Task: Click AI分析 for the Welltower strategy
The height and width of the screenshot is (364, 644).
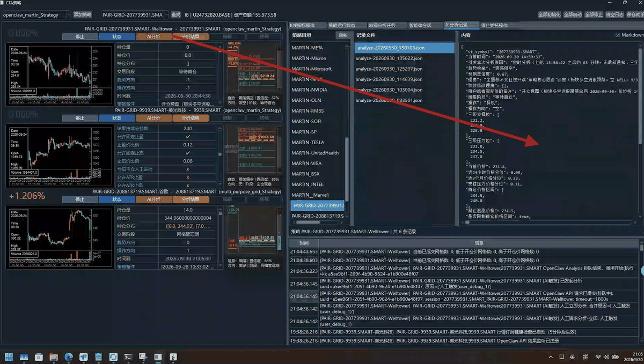Action: (x=153, y=36)
